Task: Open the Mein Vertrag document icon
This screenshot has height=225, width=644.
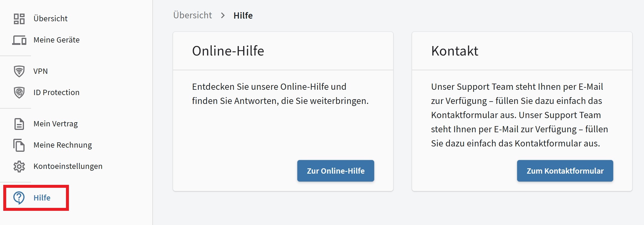Action: pyautogui.click(x=20, y=124)
